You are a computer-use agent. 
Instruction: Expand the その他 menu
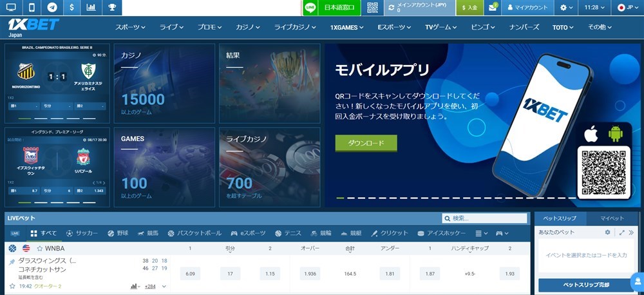600,28
